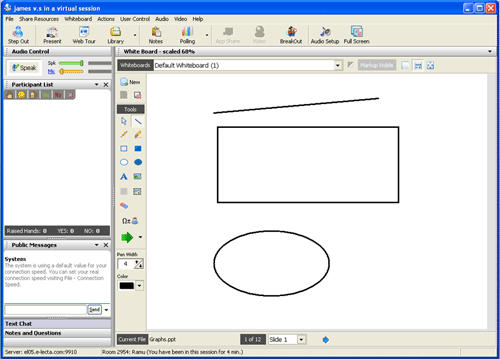500x360 pixels.
Task: Click the Web Tour toolbar icon
Action: tap(84, 35)
